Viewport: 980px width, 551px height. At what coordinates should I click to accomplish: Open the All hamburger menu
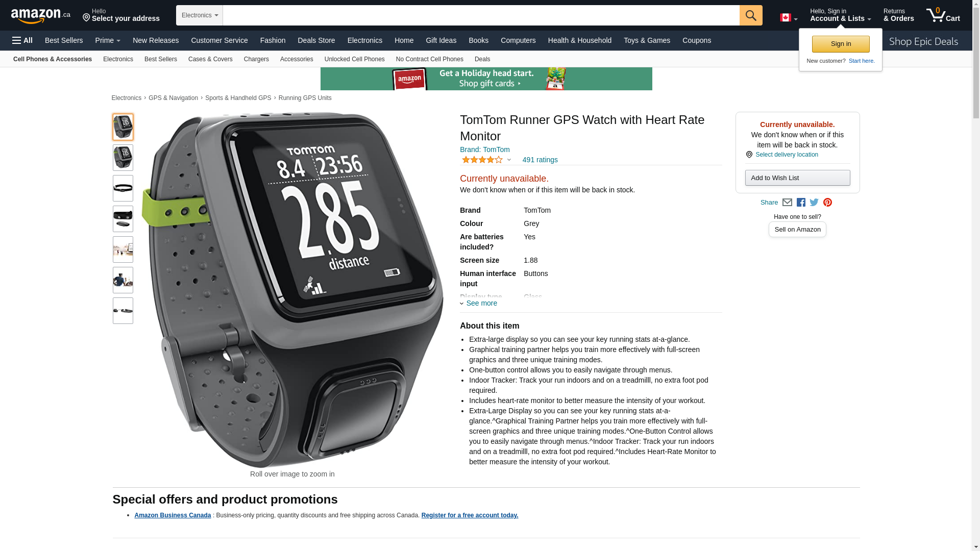click(22, 40)
